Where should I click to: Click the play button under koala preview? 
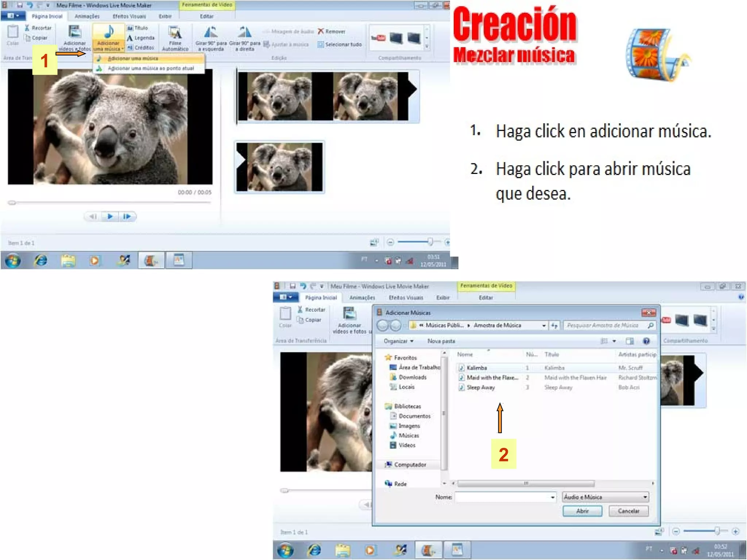tap(110, 217)
